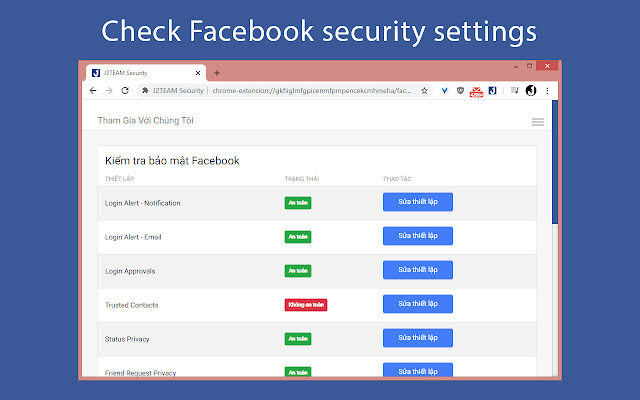Image resolution: width=640 pixels, height=400 pixels.
Task: Click the shield extension icon in toolbar
Action: [x=460, y=91]
